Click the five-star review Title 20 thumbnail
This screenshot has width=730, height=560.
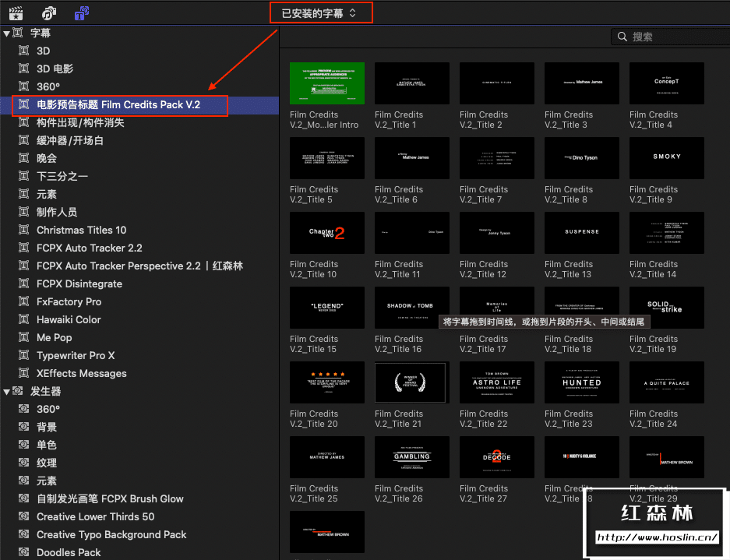(x=326, y=382)
